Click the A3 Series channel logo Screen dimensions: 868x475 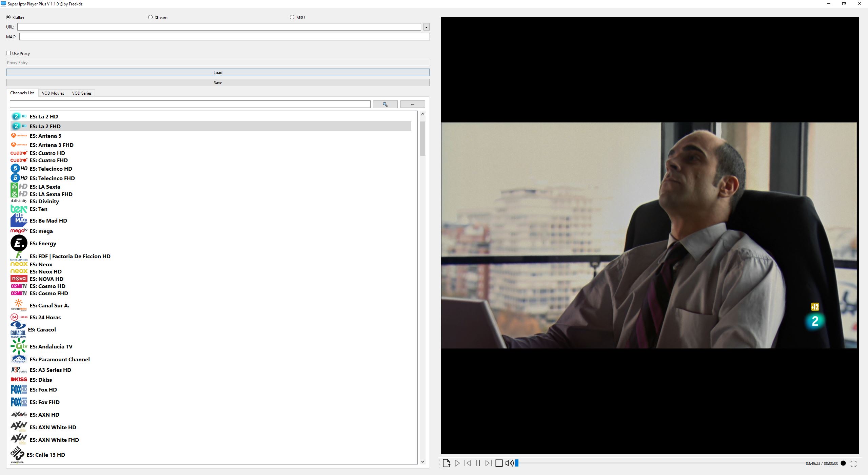(19, 370)
